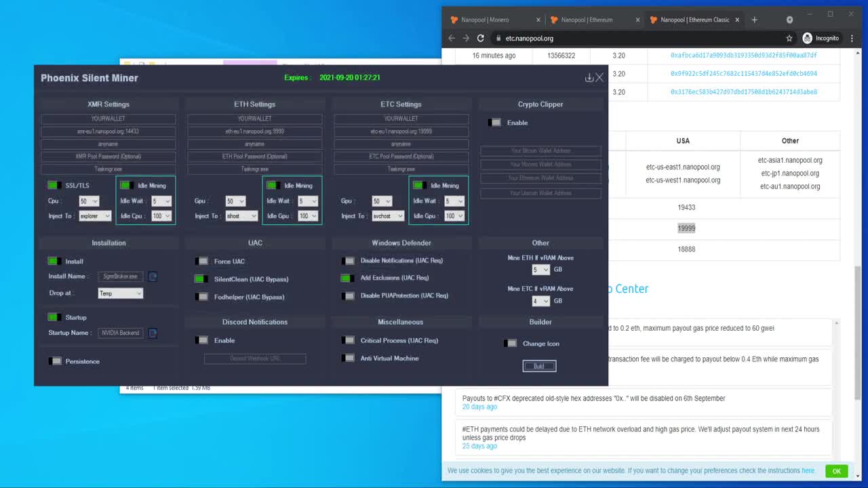This screenshot has height=488, width=868.
Task: Toggle the Anti Virtual Machine switch
Action: (349, 358)
